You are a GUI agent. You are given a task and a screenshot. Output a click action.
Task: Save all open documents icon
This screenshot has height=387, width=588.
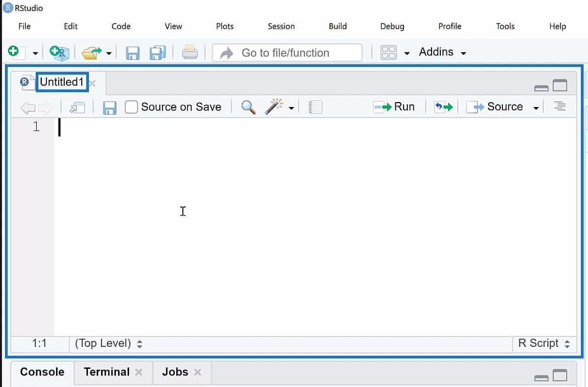pos(158,53)
